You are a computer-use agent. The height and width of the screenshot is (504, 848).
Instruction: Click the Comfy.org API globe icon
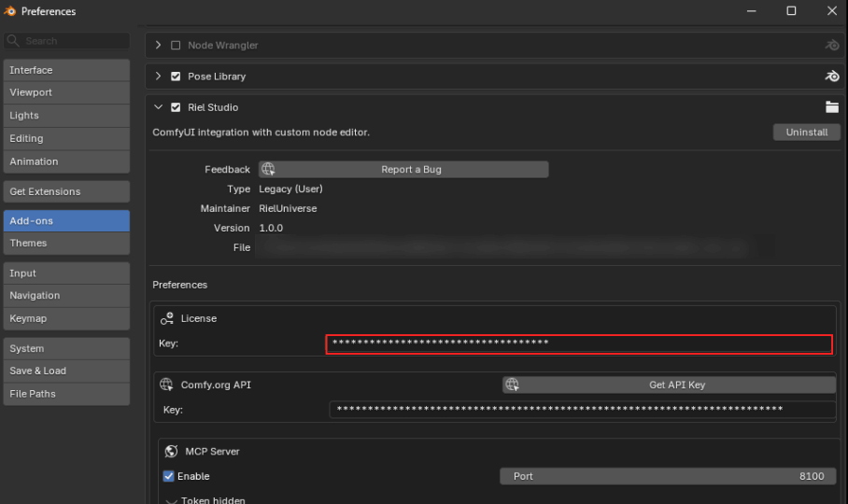166,385
